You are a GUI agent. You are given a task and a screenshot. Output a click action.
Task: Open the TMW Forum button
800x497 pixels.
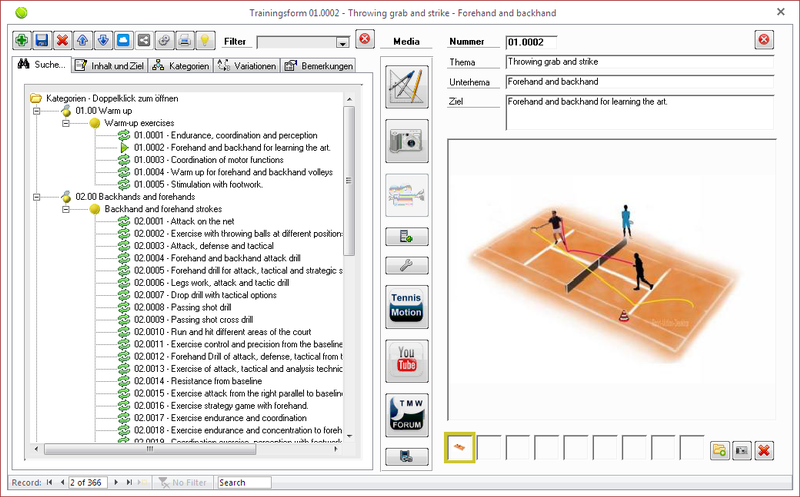pos(406,415)
